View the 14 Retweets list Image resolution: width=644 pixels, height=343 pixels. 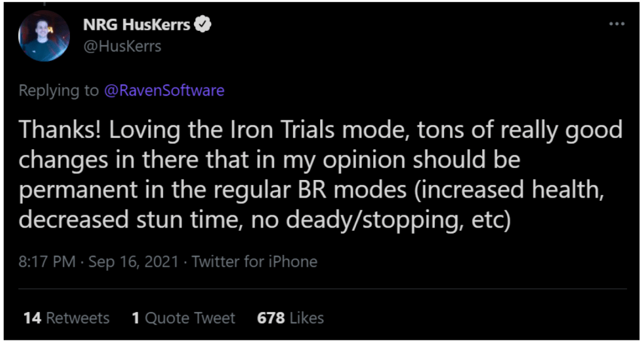click(66, 318)
